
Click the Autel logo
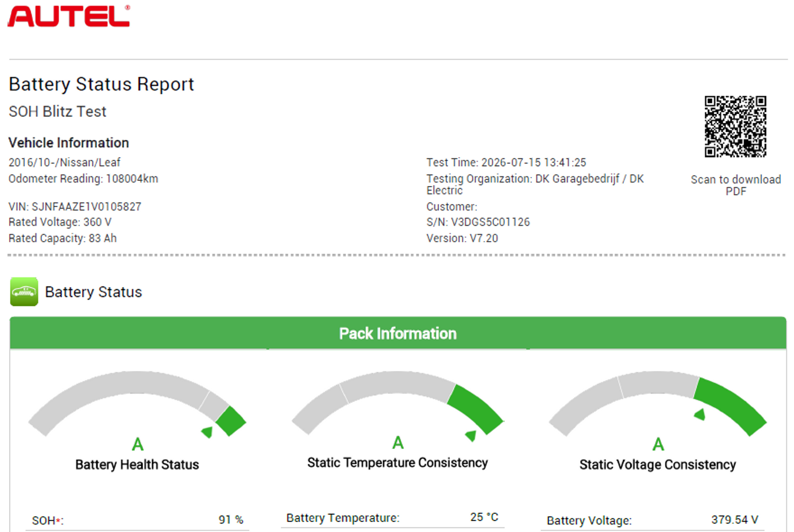(69, 16)
